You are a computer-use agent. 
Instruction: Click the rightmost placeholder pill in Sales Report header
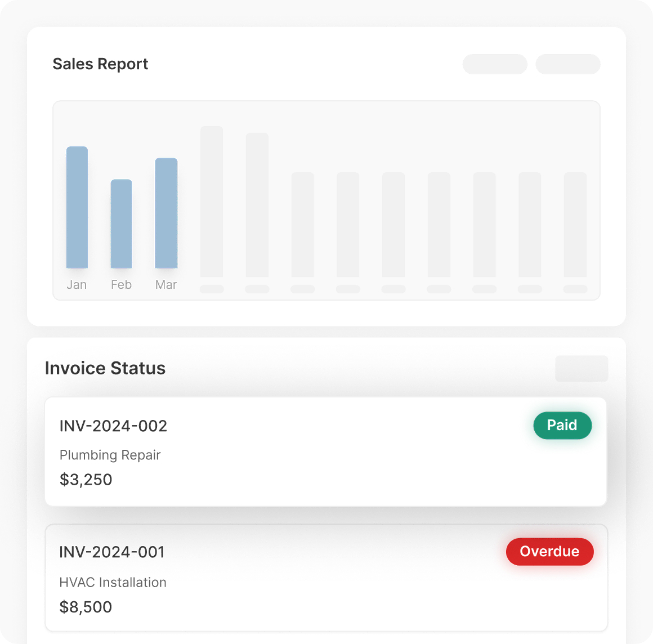(x=567, y=64)
